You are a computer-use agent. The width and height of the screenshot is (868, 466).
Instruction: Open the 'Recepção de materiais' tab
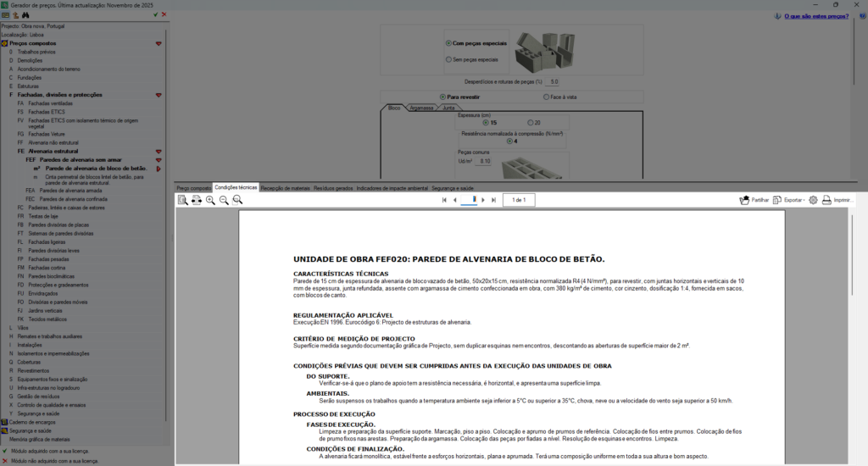[x=285, y=188]
